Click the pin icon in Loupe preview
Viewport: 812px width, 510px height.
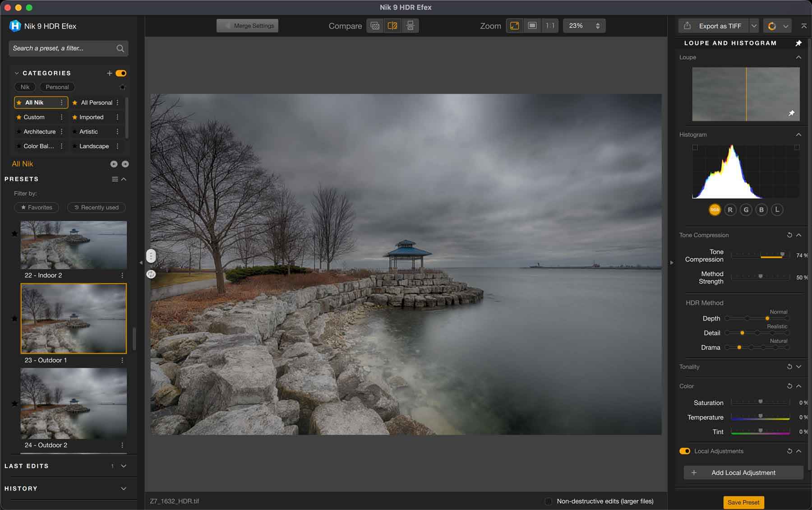coord(791,113)
